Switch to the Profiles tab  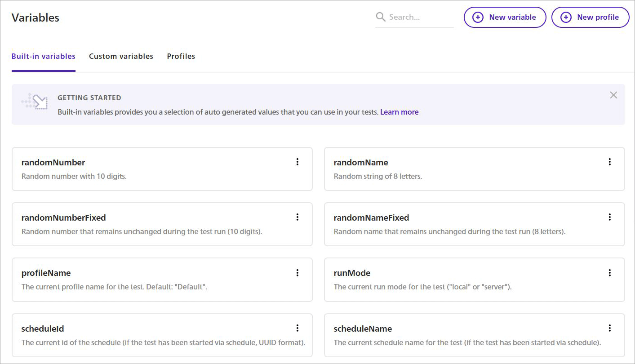point(181,56)
